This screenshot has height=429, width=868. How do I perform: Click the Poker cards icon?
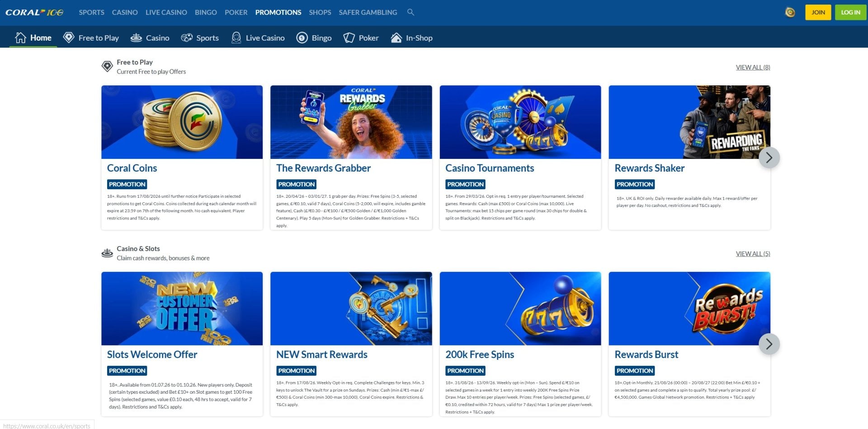tap(349, 37)
